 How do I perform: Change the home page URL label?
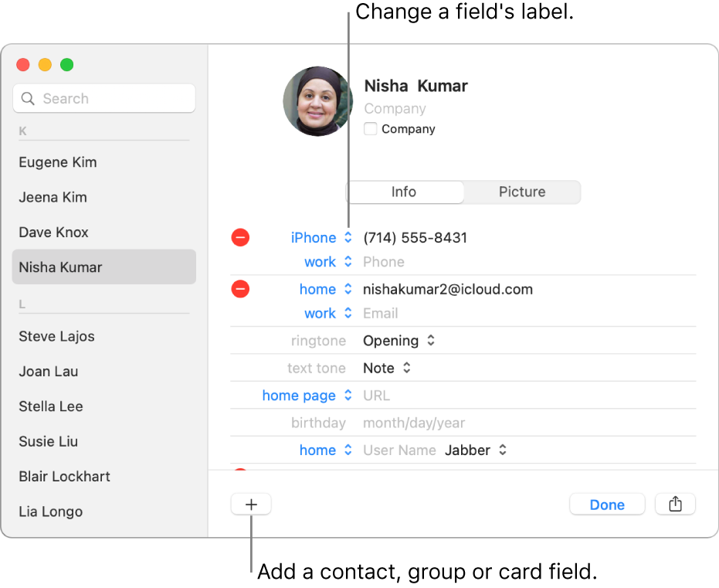click(307, 396)
